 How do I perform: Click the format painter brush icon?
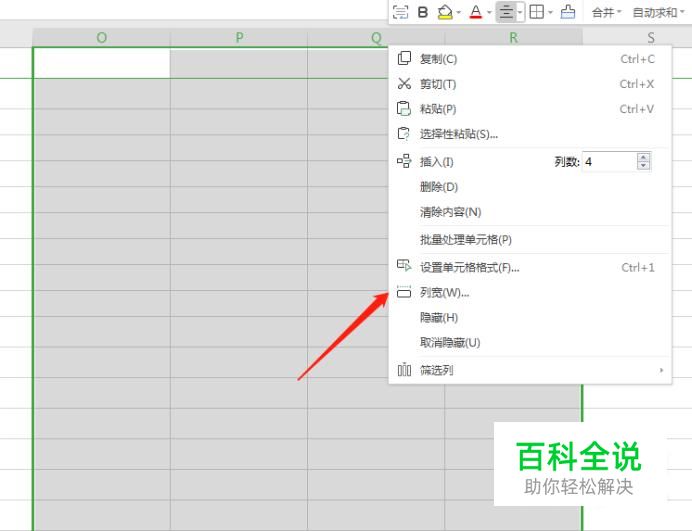click(x=568, y=12)
